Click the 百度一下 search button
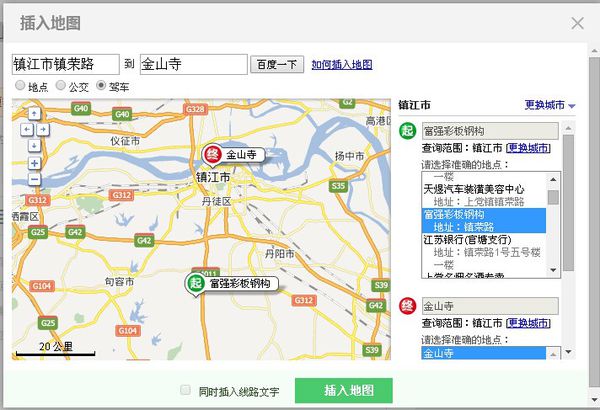 click(x=276, y=65)
